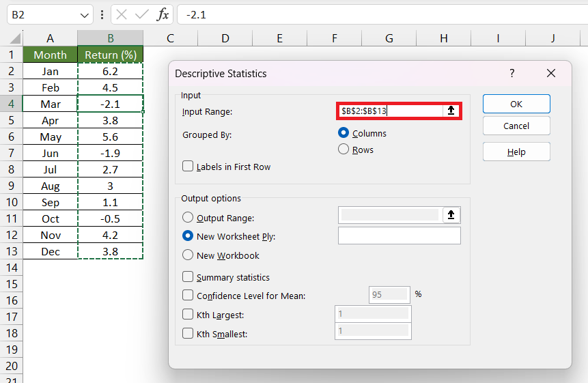
Task: Select row 4 header
Action: pos(11,104)
